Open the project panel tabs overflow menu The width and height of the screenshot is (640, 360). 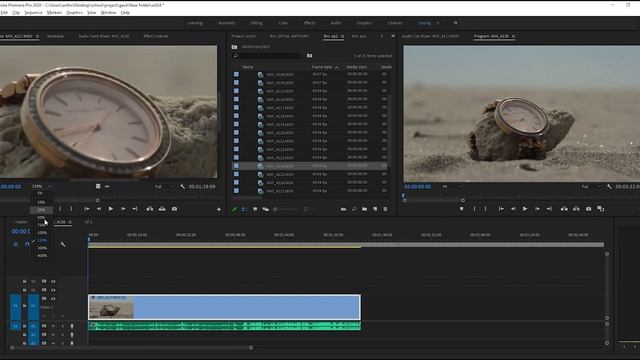[393, 36]
